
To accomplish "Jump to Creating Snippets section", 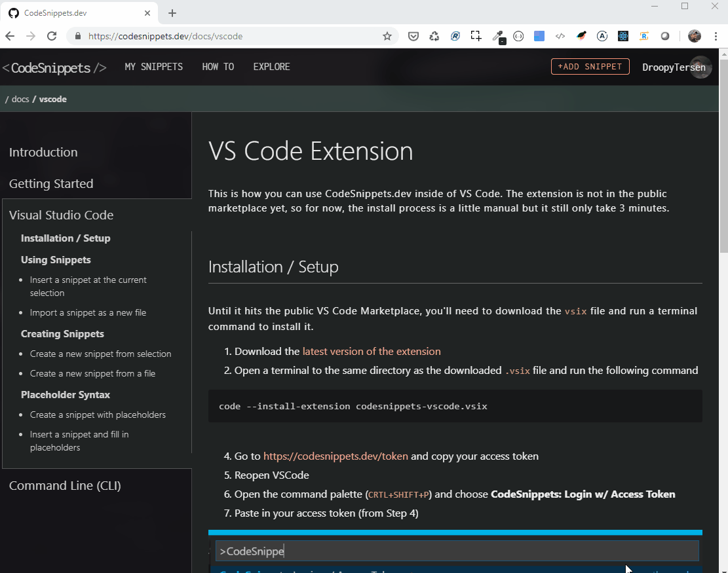I will [62, 334].
